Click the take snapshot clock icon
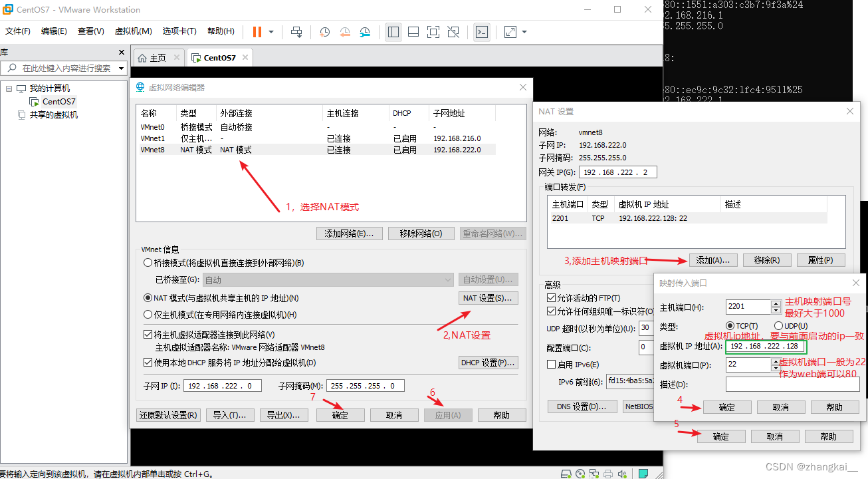Screen dimensions: 868x479 tap(324, 31)
